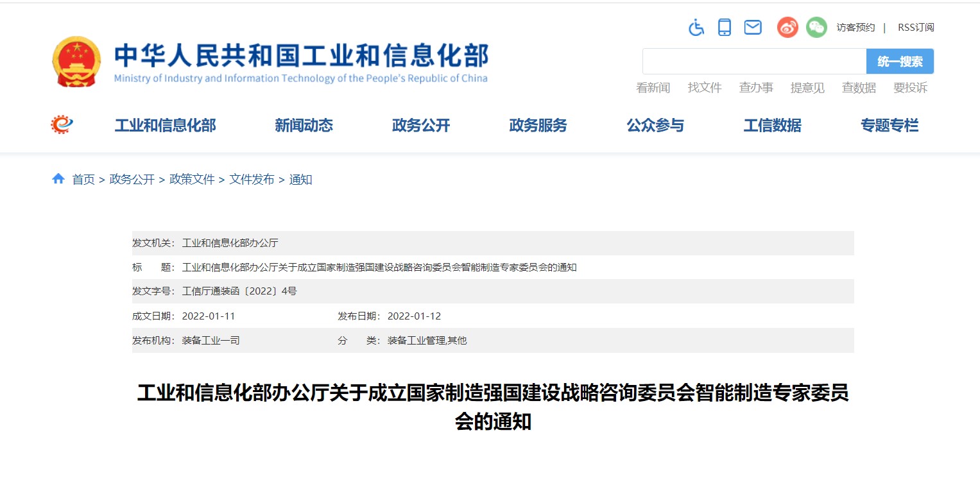980x478 pixels.
Task: Open the RSS订阅 link
Action: coord(916,27)
